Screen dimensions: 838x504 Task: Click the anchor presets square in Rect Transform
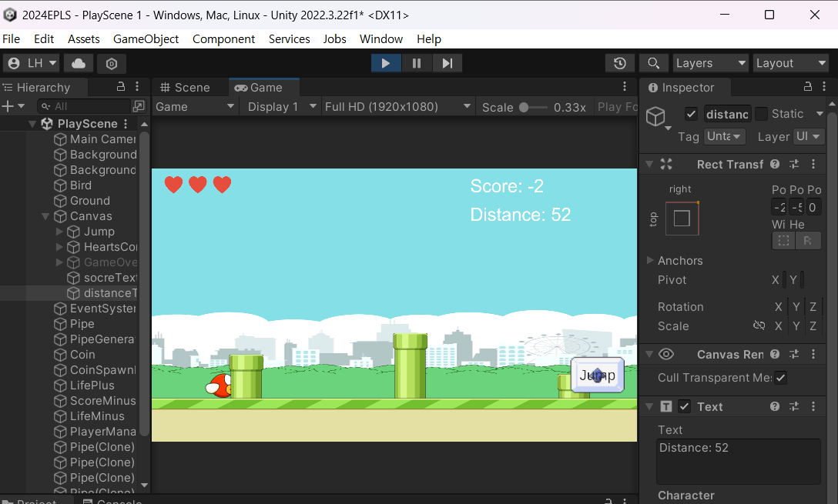pyautogui.click(x=682, y=219)
